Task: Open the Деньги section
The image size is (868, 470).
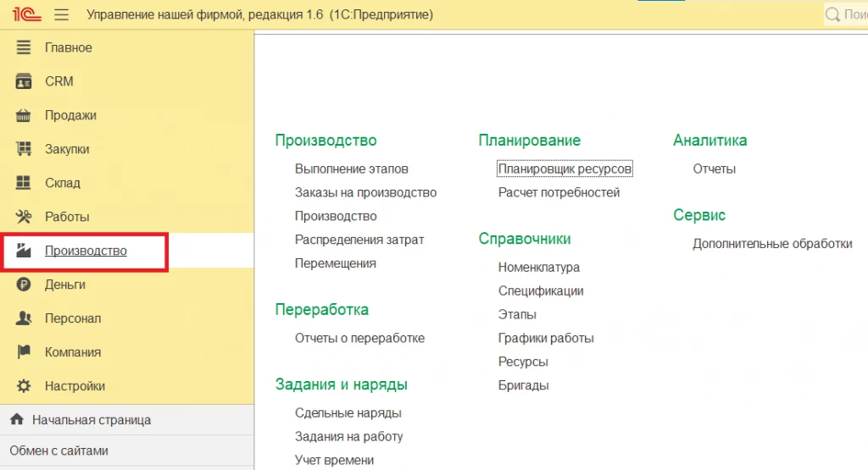Action: click(x=65, y=285)
